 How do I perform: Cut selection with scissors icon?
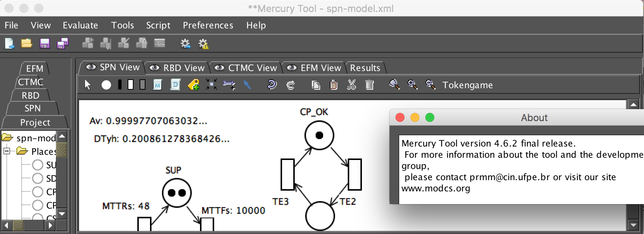pyautogui.click(x=351, y=85)
